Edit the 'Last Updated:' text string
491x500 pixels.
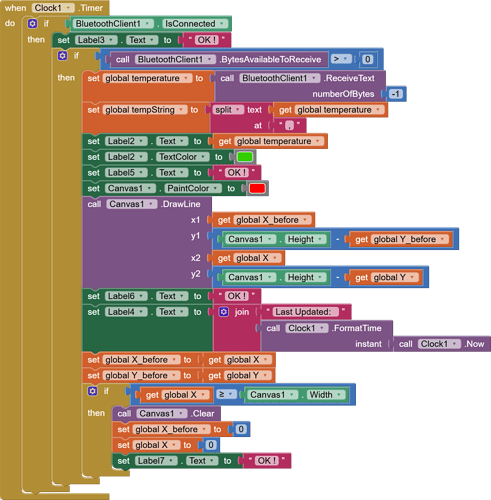[305, 312]
